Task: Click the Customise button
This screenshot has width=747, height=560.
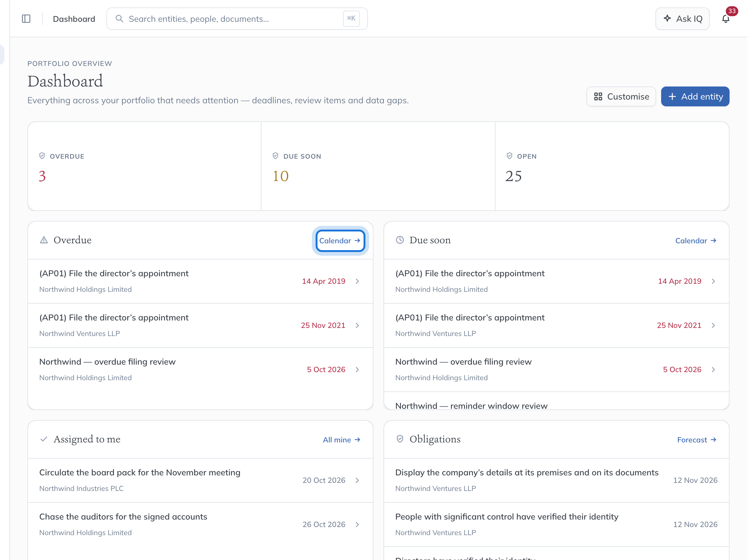Action: pyautogui.click(x=621, y=96)
